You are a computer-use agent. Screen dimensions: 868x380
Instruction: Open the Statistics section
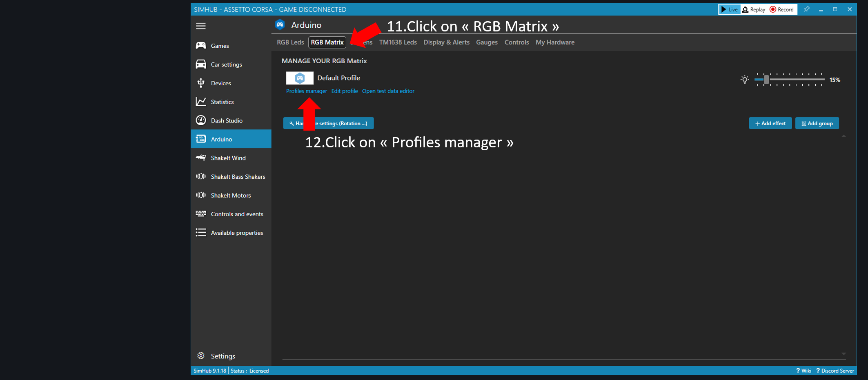pyautogui.click(x=222, y=102)
